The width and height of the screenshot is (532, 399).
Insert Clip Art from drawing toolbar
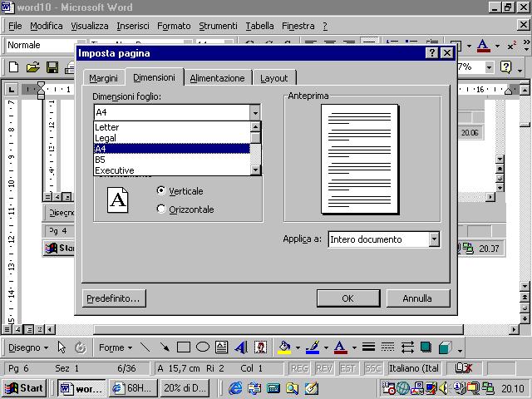(x=260, y=347)
